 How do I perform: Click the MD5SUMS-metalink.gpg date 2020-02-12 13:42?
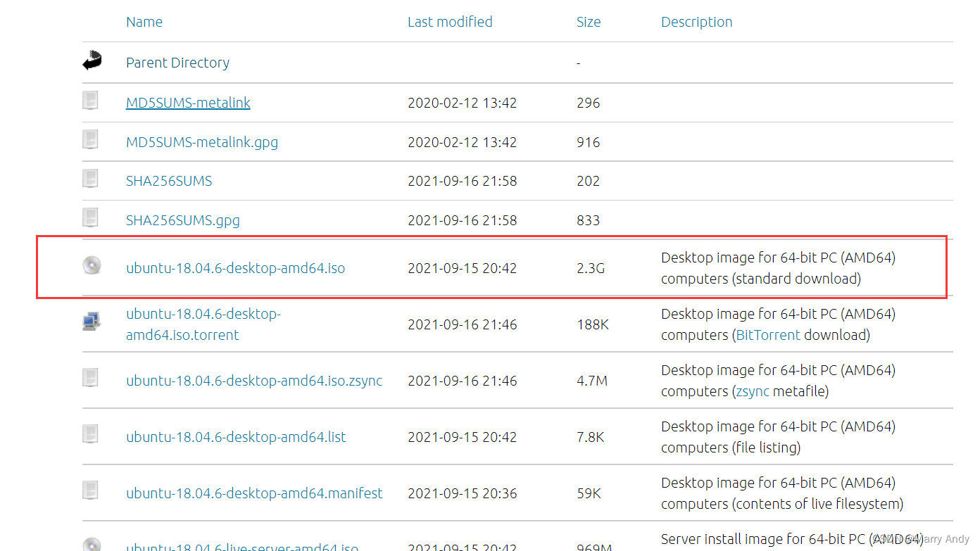click(x=462, y=142)
